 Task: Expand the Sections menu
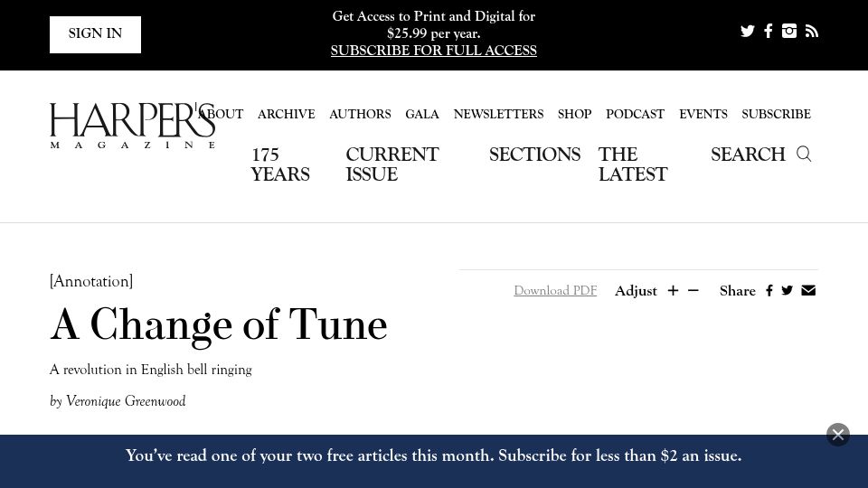(x=534, y=155)
